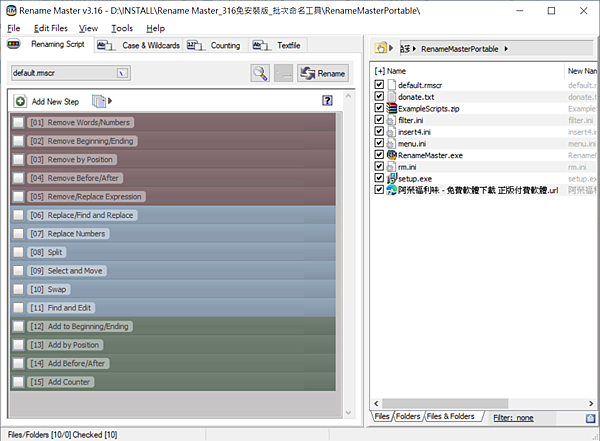Viewport: 600px width, 441px height.
Task: Open step 09 Select and Move
Action: [x=67, y=271]
